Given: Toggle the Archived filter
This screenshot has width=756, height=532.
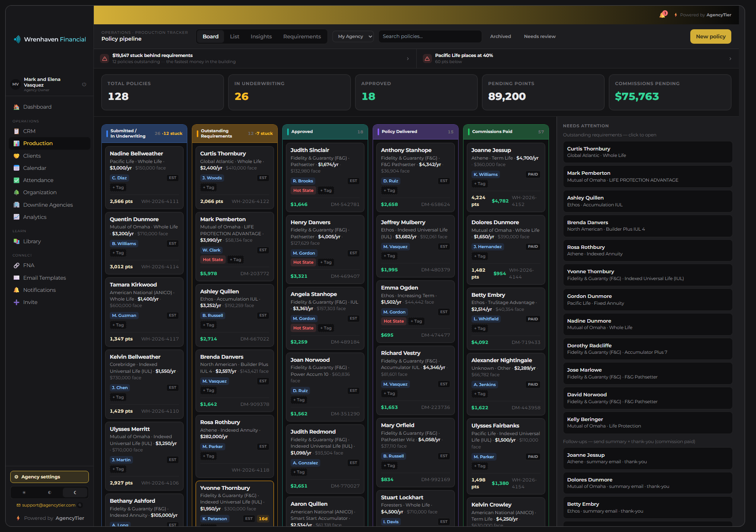Looking at the screenshot, I should 500,36.
